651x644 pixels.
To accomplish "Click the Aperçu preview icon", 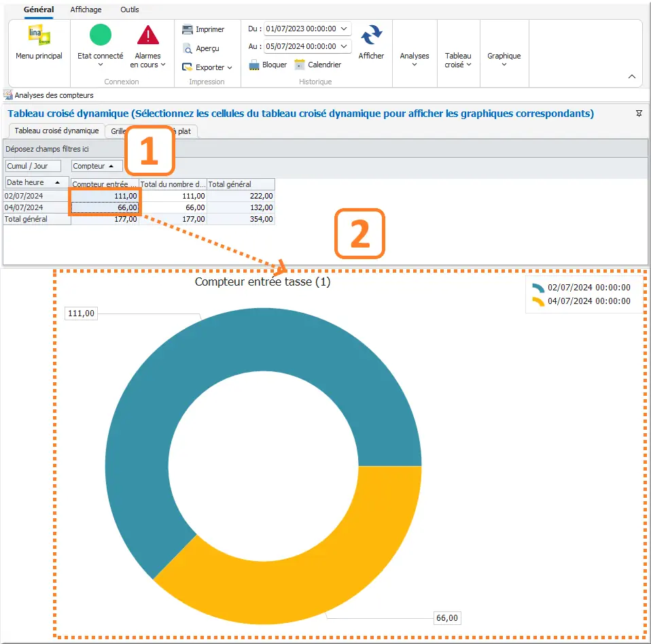I will pos(188,48).
